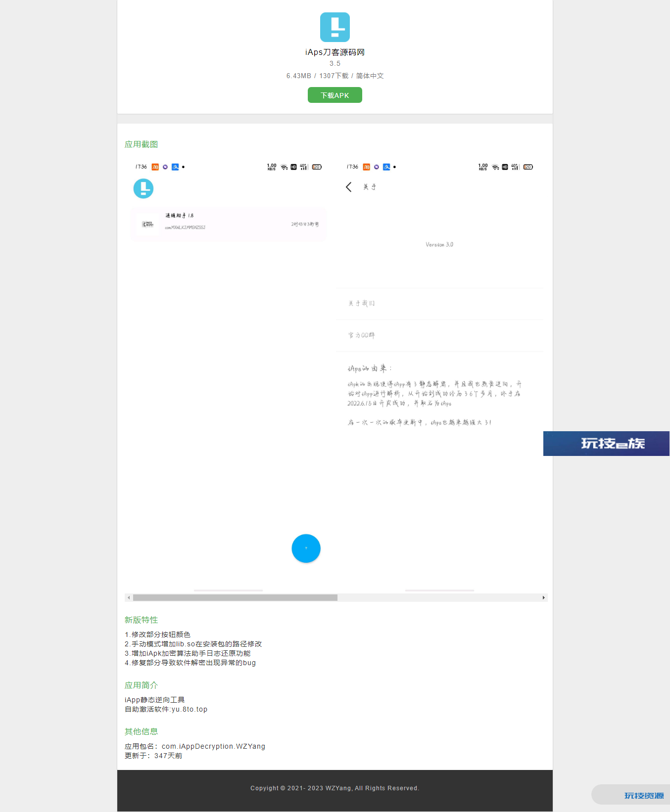Click the round iAps logo inside first screenshot
The image size is (670, 812).
[x=144, y=188]
